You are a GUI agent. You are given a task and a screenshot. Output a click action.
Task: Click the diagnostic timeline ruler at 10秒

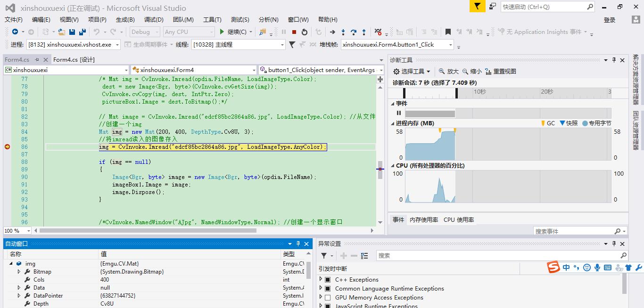pyautogui.click(x=479, y=92)
